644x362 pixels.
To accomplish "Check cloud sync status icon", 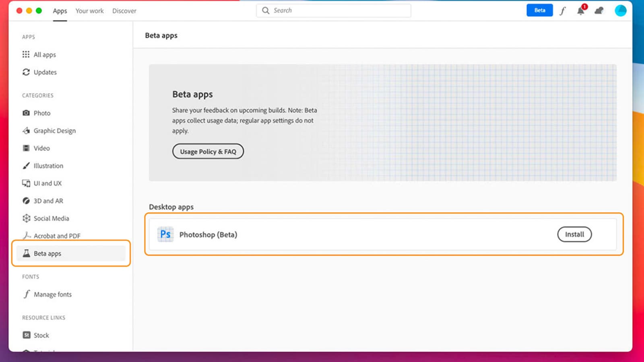I will [x=599, y=11].
